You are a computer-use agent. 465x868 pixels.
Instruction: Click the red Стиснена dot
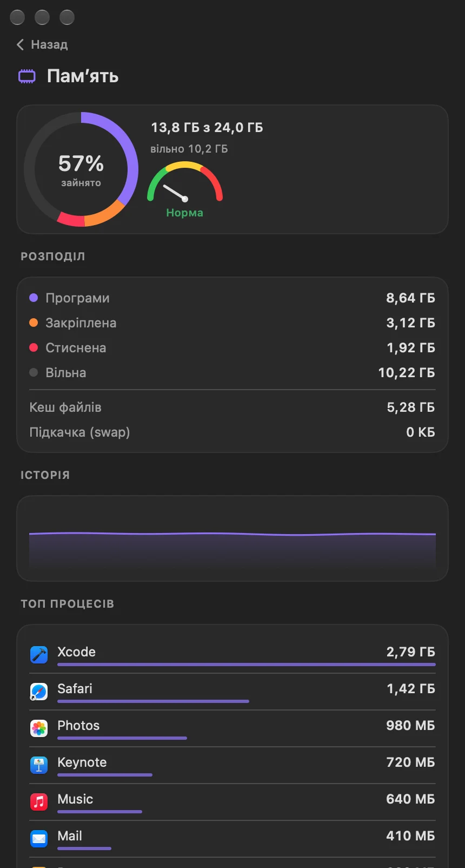tap(34, 347)
